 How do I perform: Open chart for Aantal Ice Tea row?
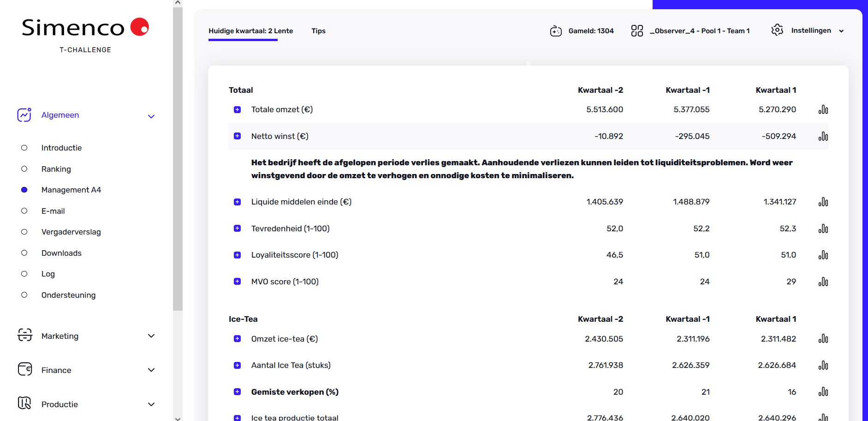coord(823,366)
